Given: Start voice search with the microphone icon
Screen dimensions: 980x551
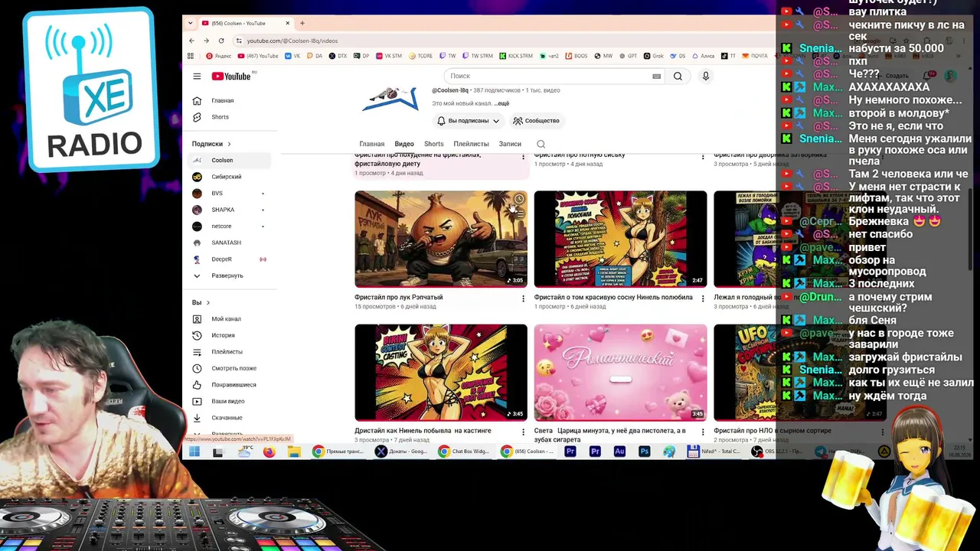Looking at the screenshot, I should click(x=706, y=77).
